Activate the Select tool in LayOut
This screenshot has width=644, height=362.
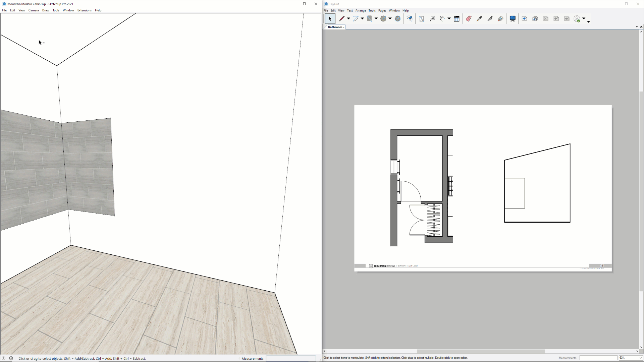coord(330,19)
